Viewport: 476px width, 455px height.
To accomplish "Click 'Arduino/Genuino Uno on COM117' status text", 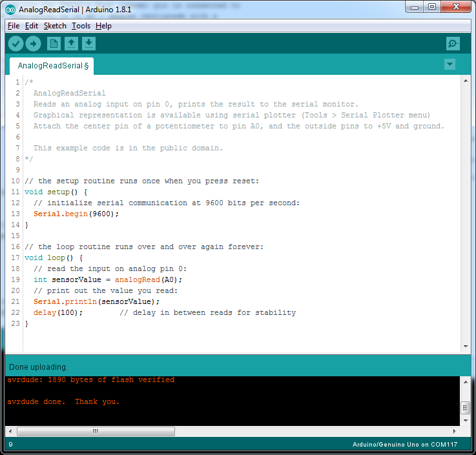I will [x=405, y=445].
